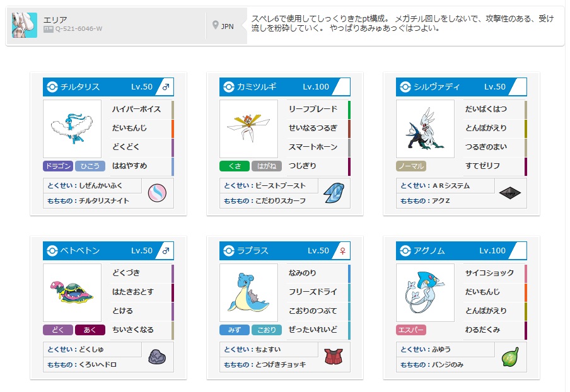Select the move すてゼリフ

tap(495, 166)
